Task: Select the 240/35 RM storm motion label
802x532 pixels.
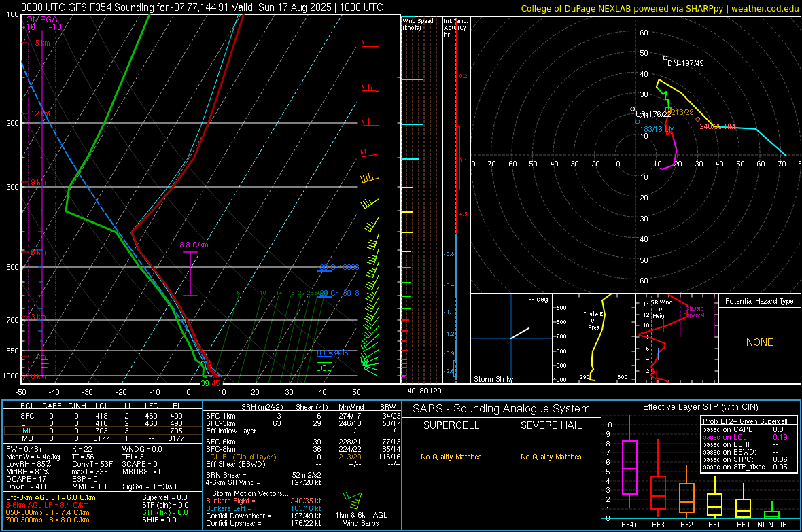Action: click(x=717, y=126)
